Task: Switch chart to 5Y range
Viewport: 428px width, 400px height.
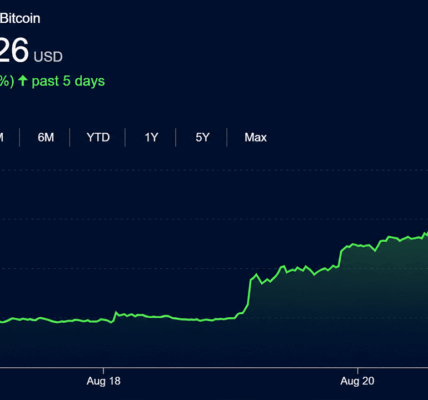Action: 202,137
